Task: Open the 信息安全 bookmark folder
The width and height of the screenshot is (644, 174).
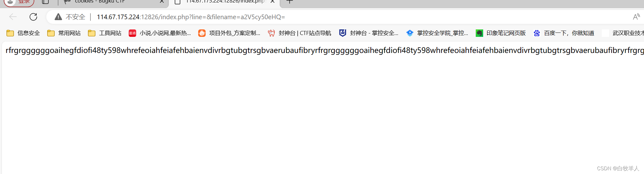Action: [23, 33]
